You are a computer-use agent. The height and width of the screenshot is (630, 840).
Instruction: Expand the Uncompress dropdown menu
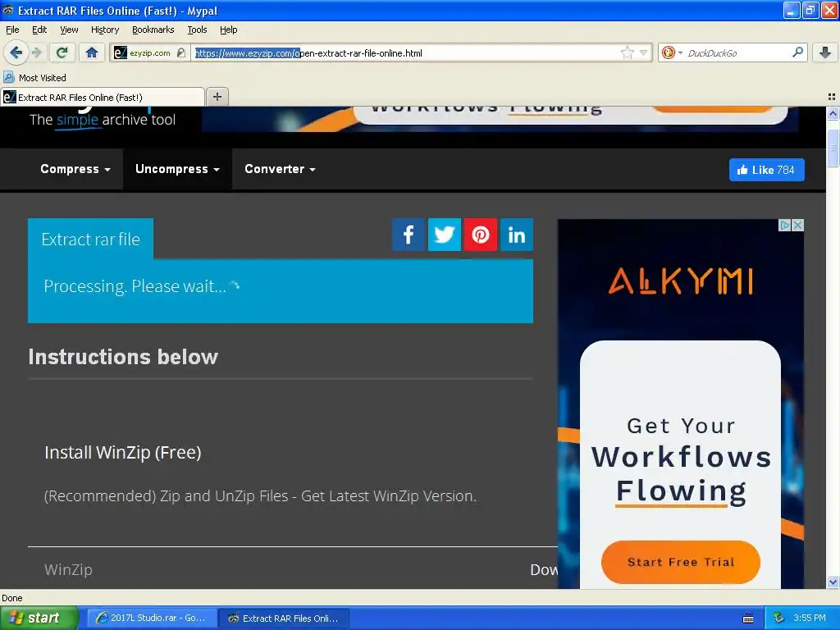(177, 169)
